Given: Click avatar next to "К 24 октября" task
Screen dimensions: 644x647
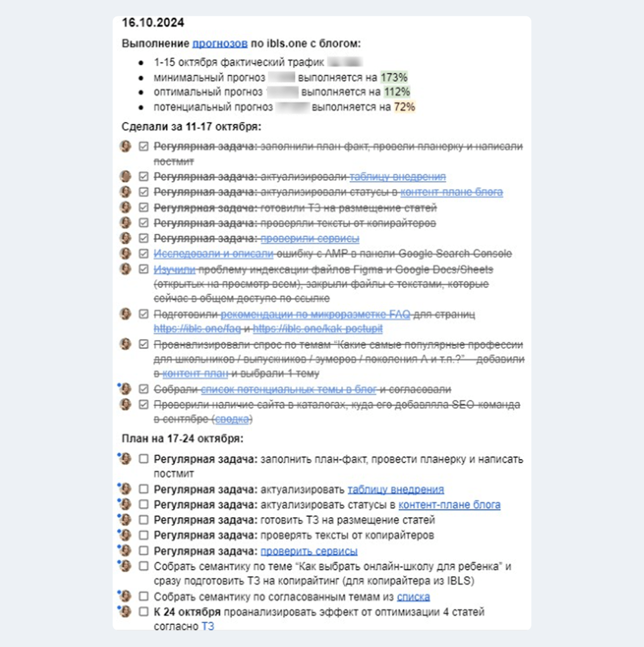Looking at the screenshot, I should pos(126,611).
